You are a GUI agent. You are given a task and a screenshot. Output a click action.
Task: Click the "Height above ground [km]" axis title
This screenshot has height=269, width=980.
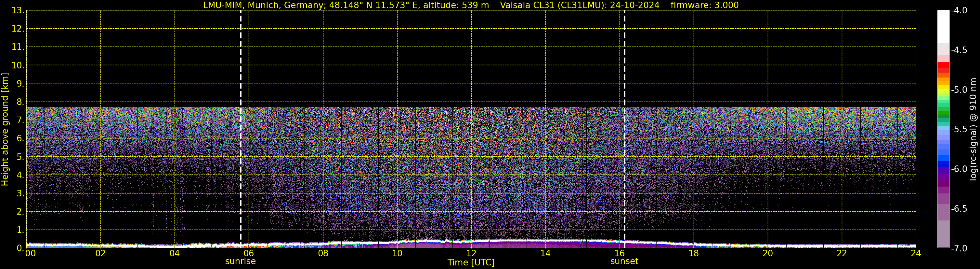(5, 130)
